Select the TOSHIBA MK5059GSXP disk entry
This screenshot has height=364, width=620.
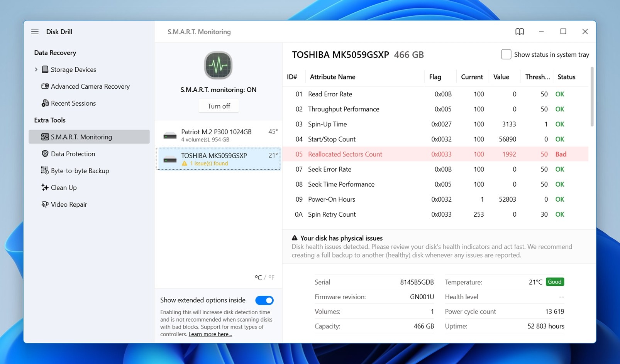click(218, 159)
